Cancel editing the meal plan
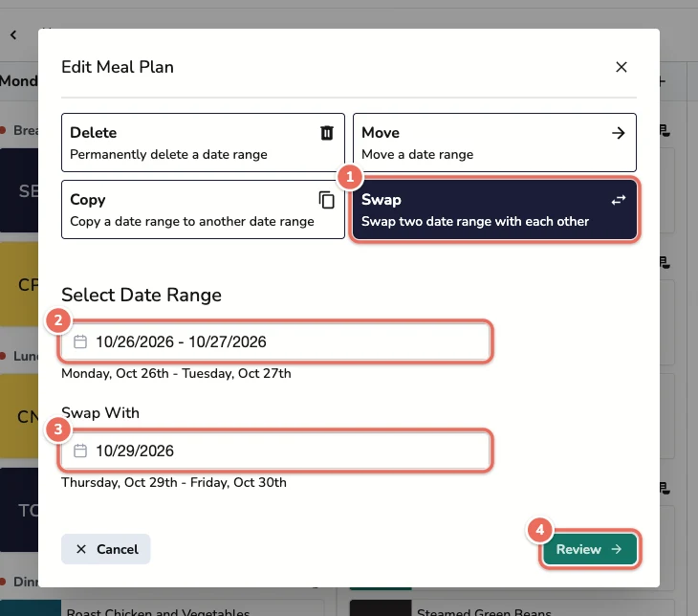This screenshot has height=616, width=698. [x=106, y=549]
